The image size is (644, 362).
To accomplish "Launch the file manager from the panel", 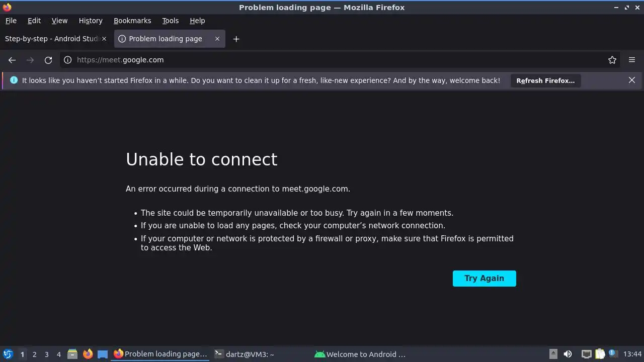I will pos(72,354).
